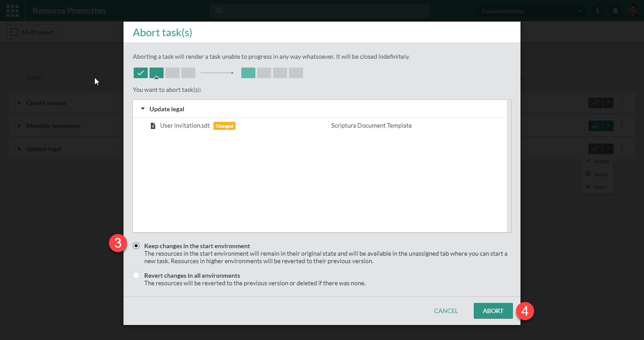
Task: Choose Accept from the action menu
Action: click(597, 161)
